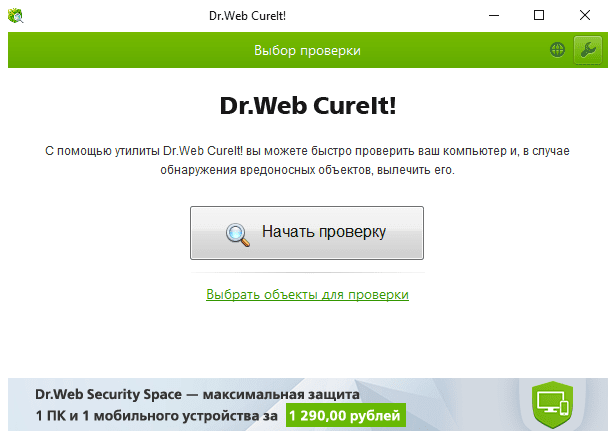The width and height of the screenshot is (616, 439).
Task: Start scan with Начать проверку button
Action: [307, 233]
